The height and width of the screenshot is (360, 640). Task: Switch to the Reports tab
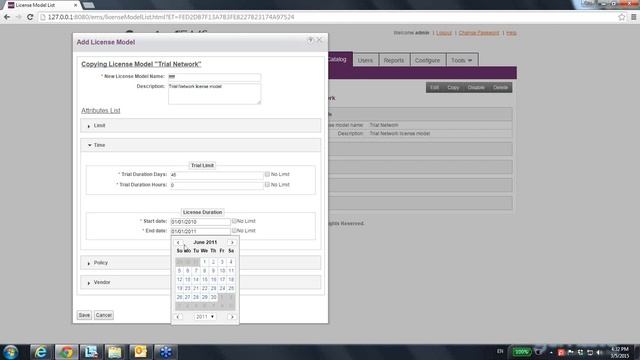point(394,60)
